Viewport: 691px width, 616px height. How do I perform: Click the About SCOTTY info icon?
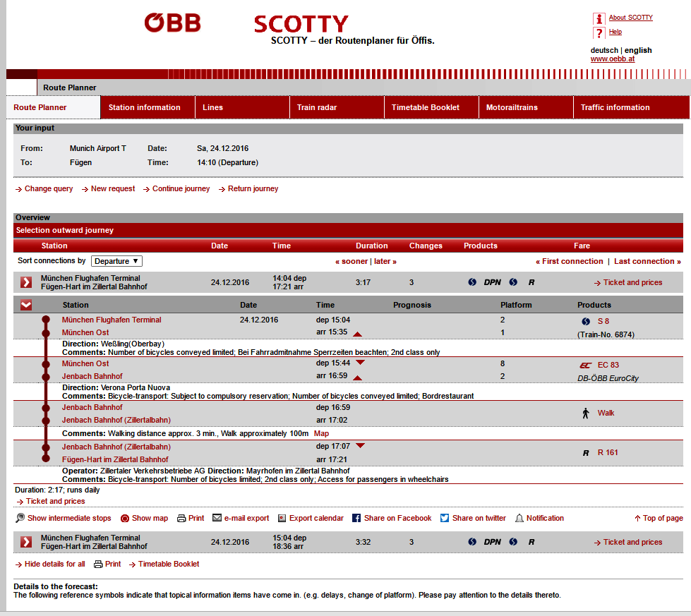[599, 18]
